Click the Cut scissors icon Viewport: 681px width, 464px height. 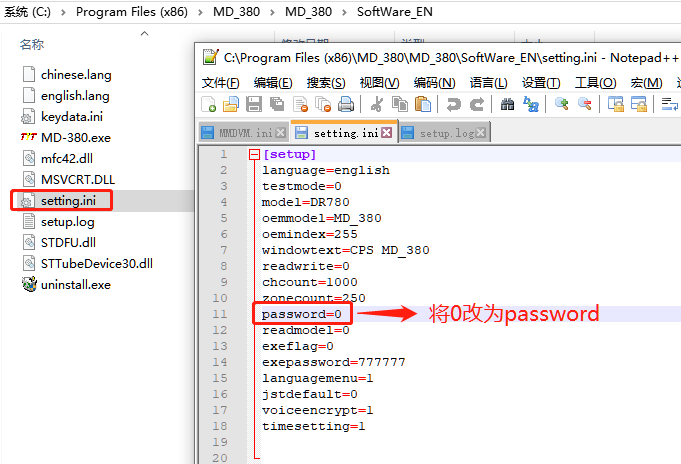[377, 104]
